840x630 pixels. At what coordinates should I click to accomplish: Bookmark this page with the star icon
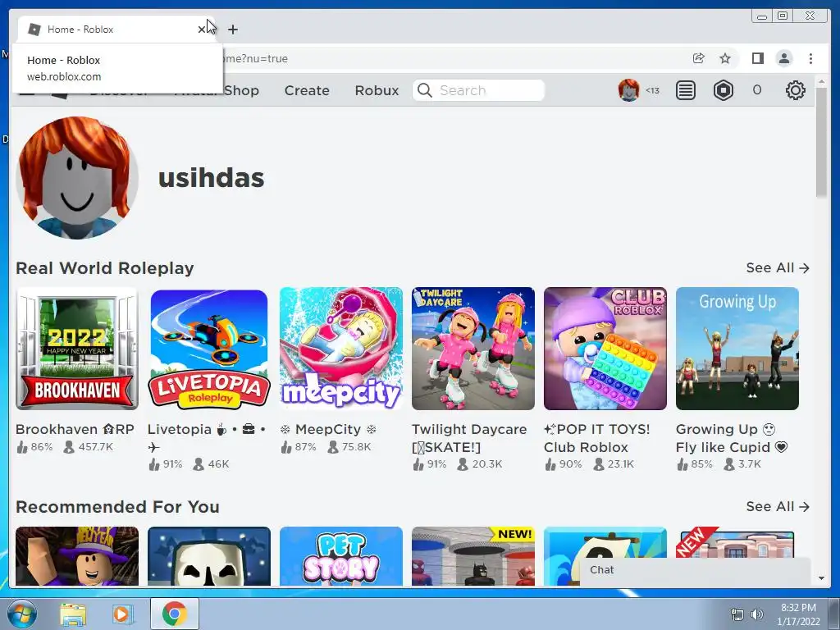(x=725, y=58)
